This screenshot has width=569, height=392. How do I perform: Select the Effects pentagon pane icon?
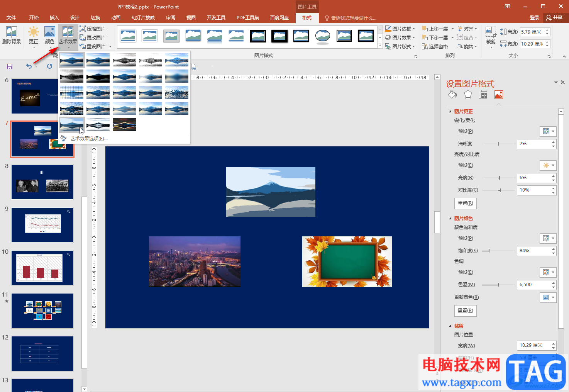[x=468, y=95]
